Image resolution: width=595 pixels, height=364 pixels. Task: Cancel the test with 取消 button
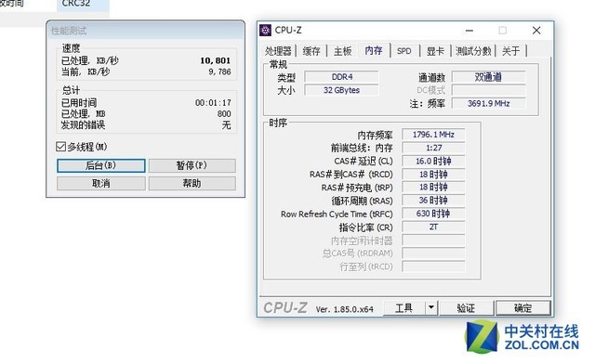pos(101,184)
